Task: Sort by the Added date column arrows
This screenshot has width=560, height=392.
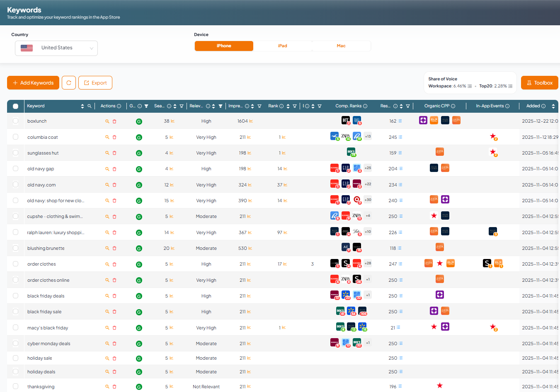Action: click(553, 106)
